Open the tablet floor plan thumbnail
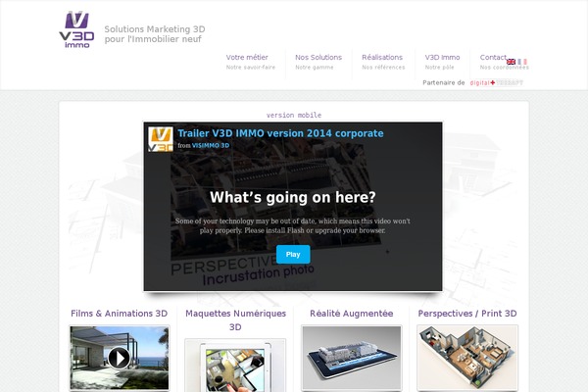The height and width of the screenshot is (392, 588). [x=235, y=366]
